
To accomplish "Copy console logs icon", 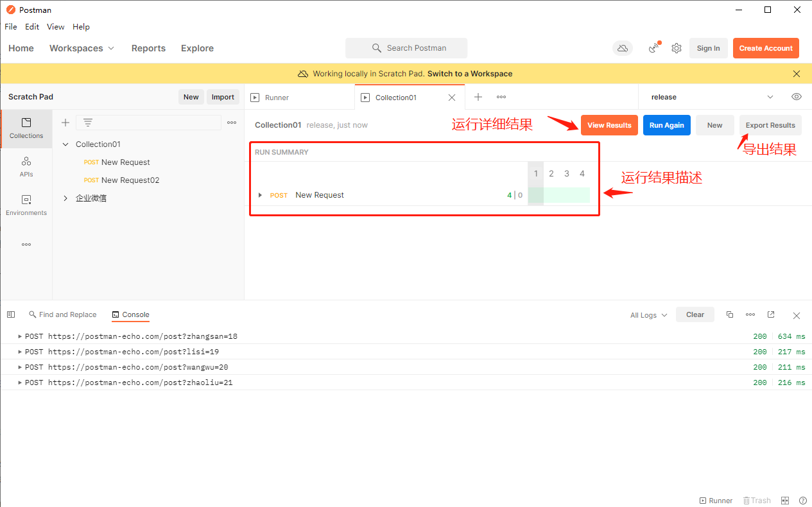I will (730, 314).
